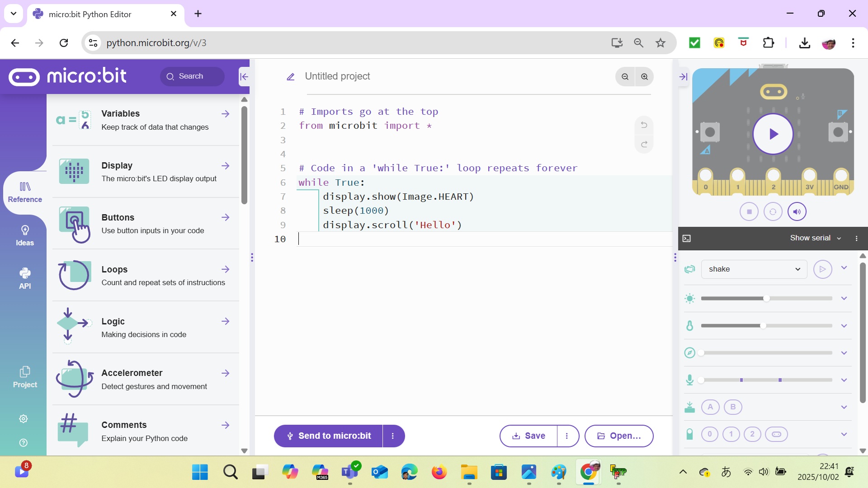Open the shake gesture dropdown
The image size is (868, 488).
[x=754, y=269]
